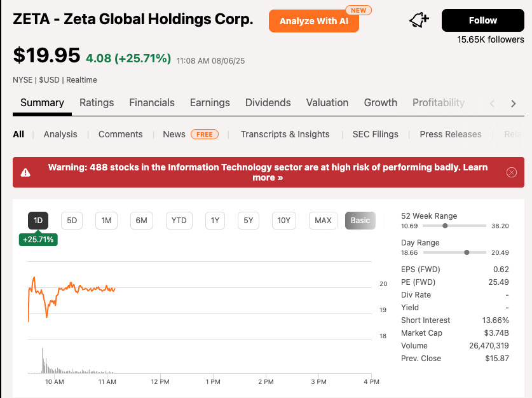This screenshot has width=532, height=398.
Task: Filter by Analysis
Action: (x=60, y=134)
